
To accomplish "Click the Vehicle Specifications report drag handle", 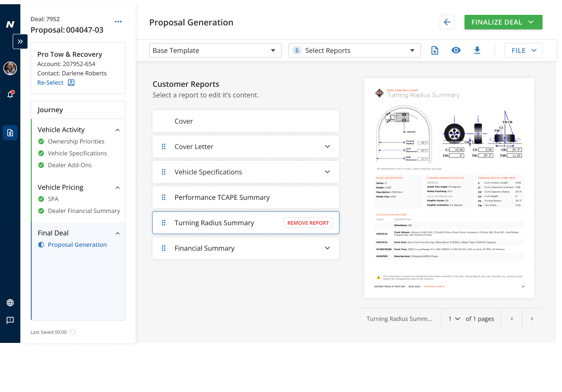I will click(x=164, y=172).
